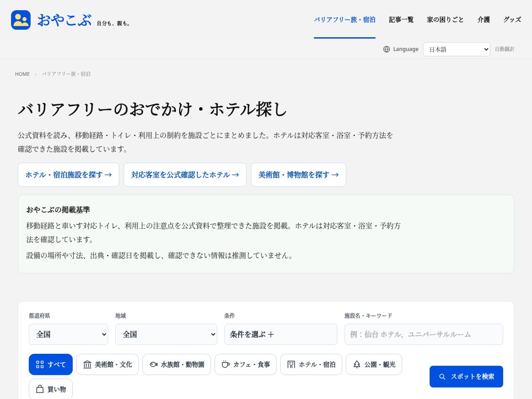
Task: Click 美術館・博物館を探す → button
Action: pyautogui.click(x=298, y=175)
